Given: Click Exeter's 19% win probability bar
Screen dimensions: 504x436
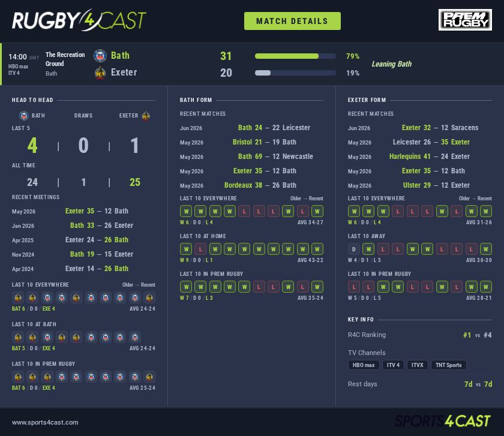Looking at the screenshot, I should [x=295, y=73].
